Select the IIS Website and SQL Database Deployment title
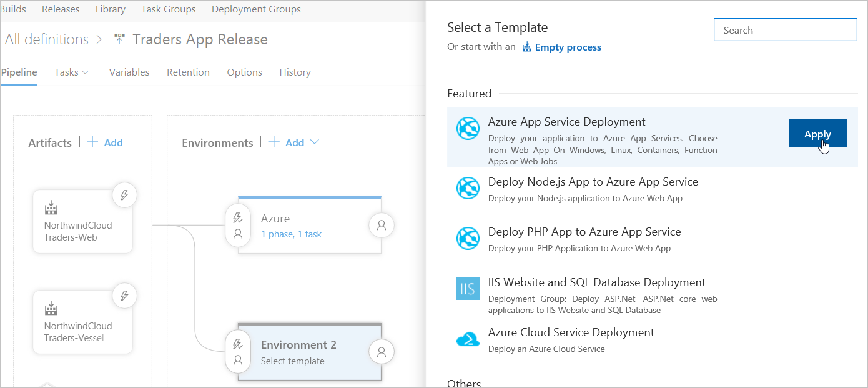 coord(597,282)
